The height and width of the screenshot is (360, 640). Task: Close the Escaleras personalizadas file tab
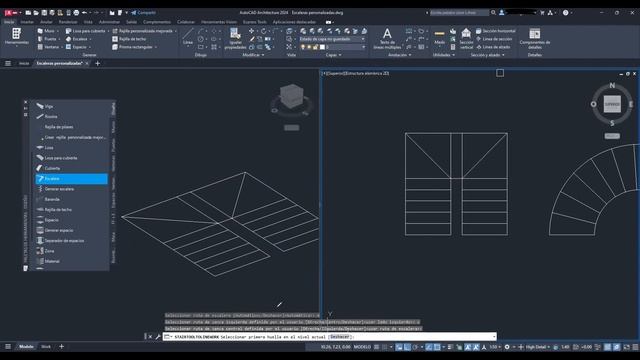[87, 63]
